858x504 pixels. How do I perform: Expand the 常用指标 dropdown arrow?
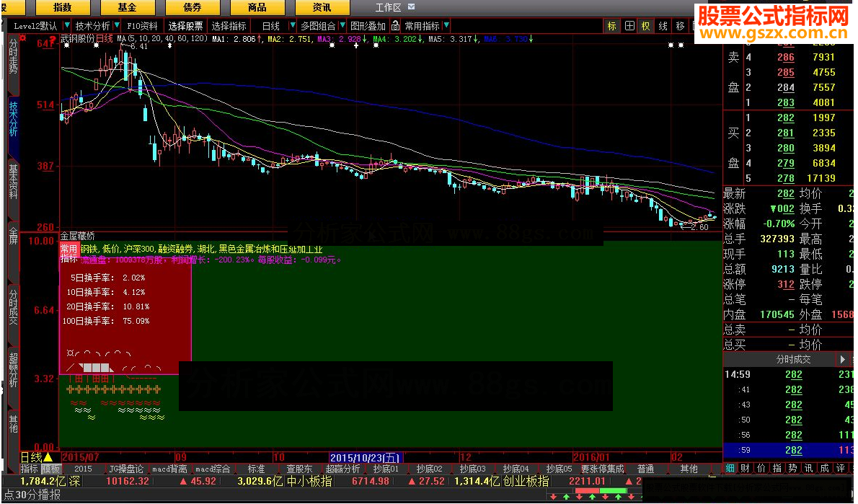tap(446, 26)
